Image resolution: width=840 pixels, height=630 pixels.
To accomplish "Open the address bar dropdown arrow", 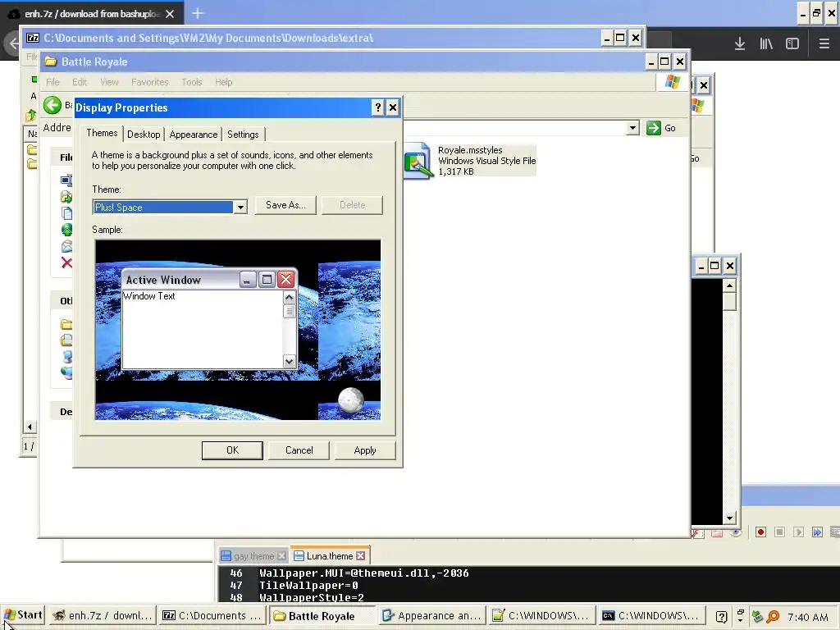I will tap(632, 128).
